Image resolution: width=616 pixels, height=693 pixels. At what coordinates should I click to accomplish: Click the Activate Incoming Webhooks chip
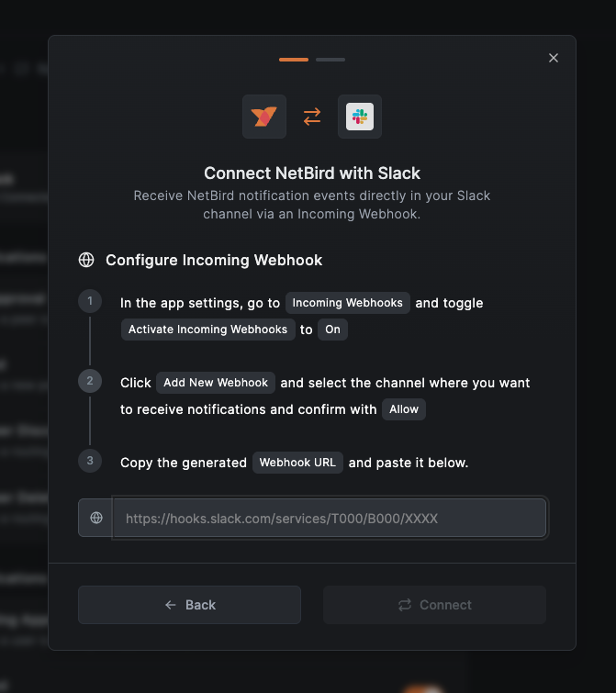(x=207, y=330)
